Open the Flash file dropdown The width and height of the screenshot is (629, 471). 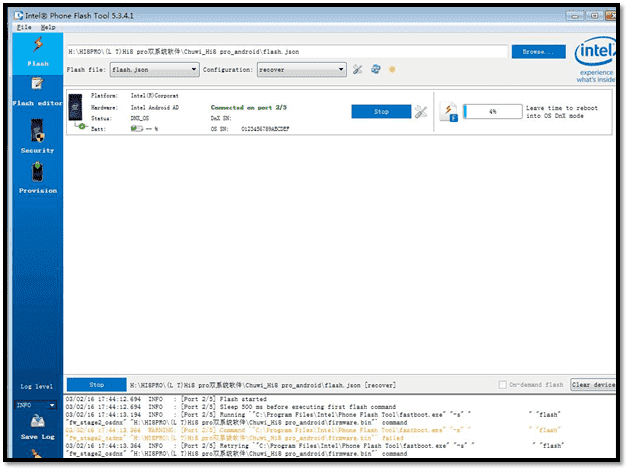(155, 70)
